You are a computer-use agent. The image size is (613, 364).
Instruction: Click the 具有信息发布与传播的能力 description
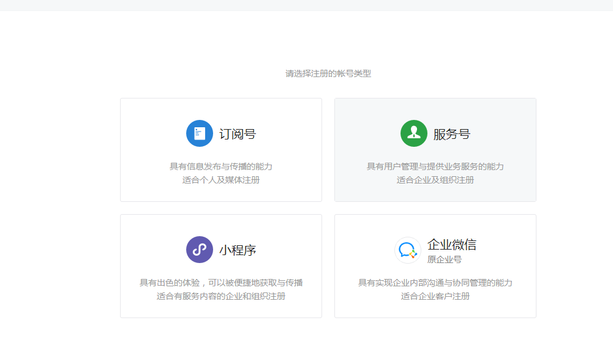click(221, 166)
